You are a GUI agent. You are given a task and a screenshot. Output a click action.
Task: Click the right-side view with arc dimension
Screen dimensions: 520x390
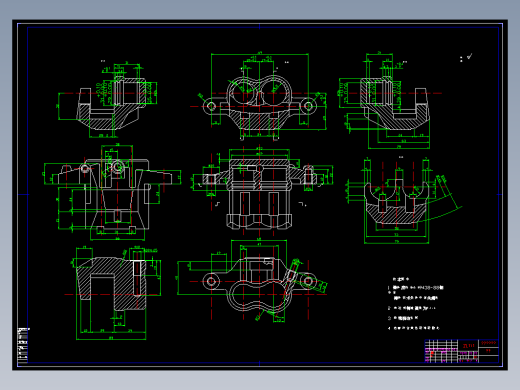click(x=404, y=201)
